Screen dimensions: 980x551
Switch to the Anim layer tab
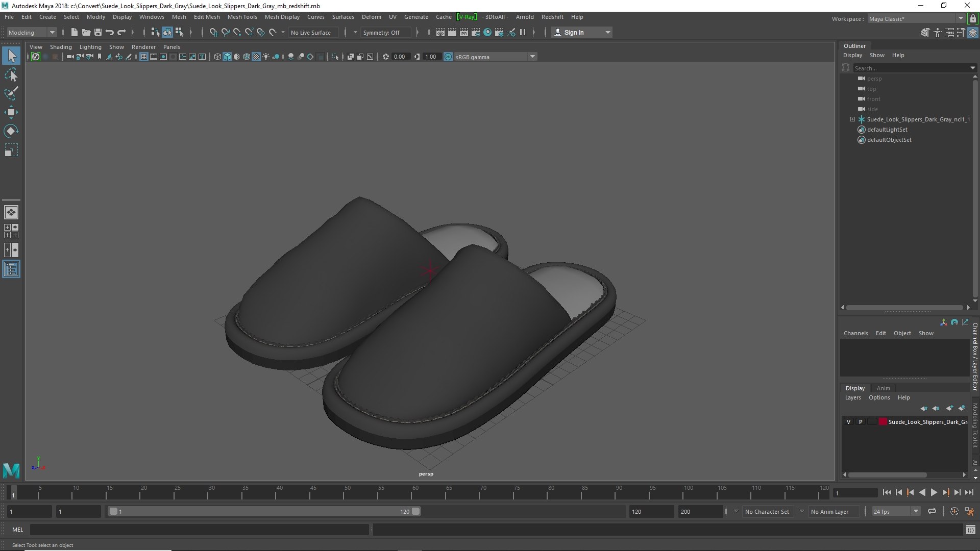(883, 388)
